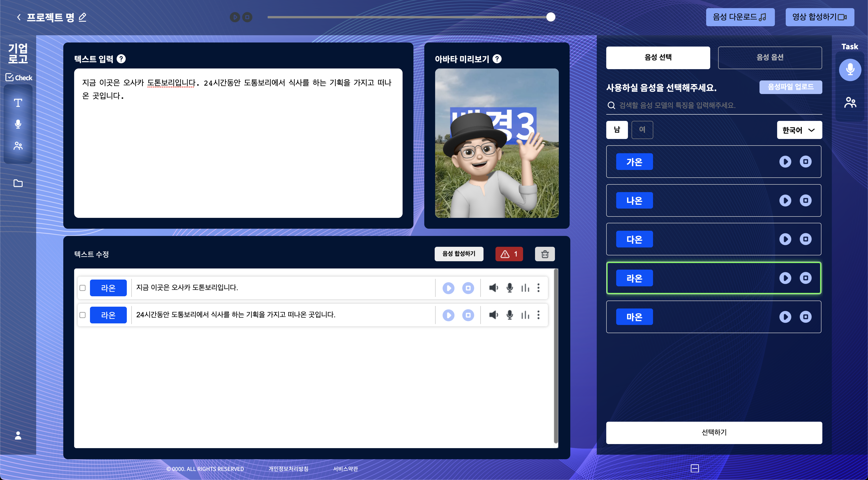The height and width of the screenshot is (480, 868).
Task: Click 라온 voice tag in second row
Action: (108, 315)
